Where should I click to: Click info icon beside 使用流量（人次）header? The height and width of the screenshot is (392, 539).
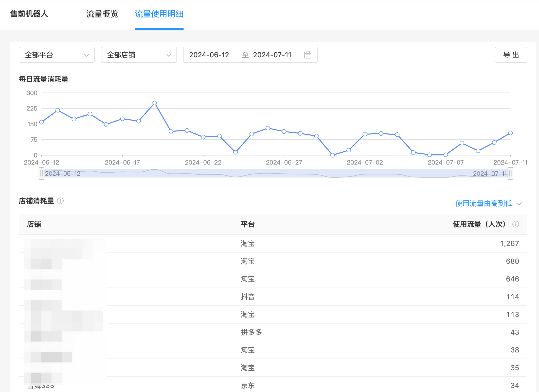[516, 224]
